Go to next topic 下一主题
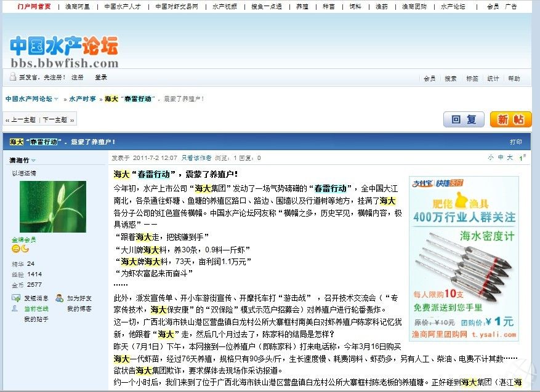The width and height of the screenshot is (540, 392). click(x=55, y=120)
